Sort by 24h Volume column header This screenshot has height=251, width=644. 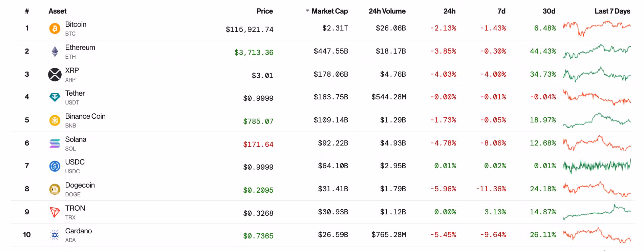(x=387, y=11)
